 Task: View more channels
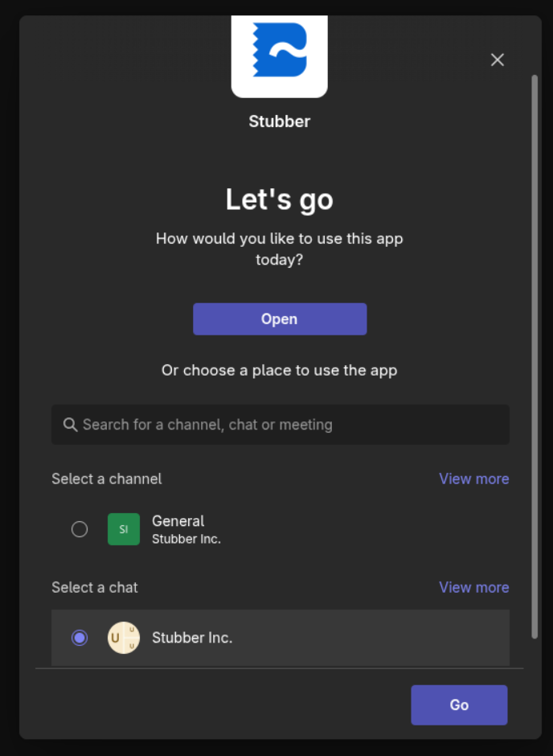[473, 479]
